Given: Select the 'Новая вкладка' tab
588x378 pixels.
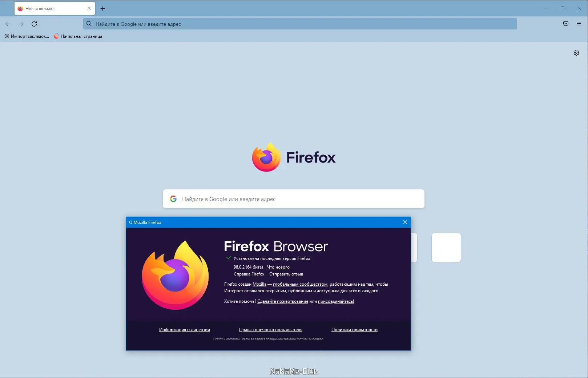Looking at the screenshot, I should pyautogui.click(x=55, y=8).
